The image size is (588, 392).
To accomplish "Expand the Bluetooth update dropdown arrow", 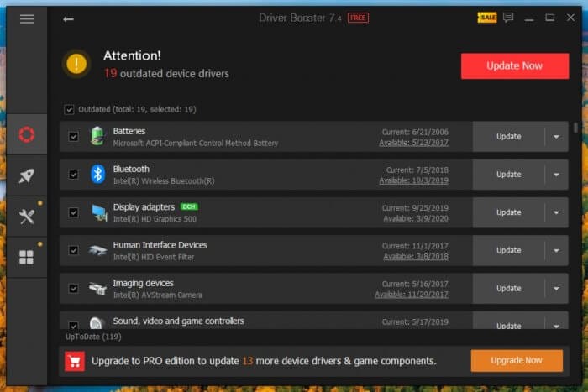I will tap(556, 175).
